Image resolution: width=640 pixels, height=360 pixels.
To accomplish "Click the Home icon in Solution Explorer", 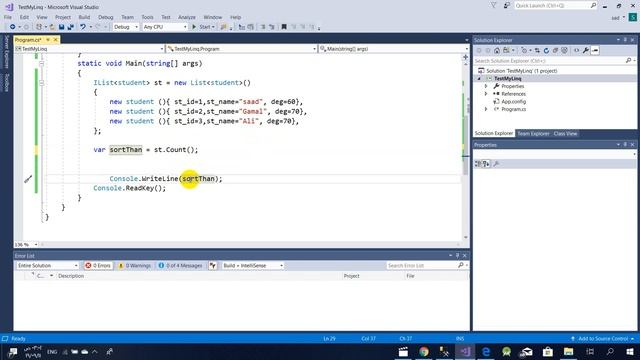I will click(497, 51).
